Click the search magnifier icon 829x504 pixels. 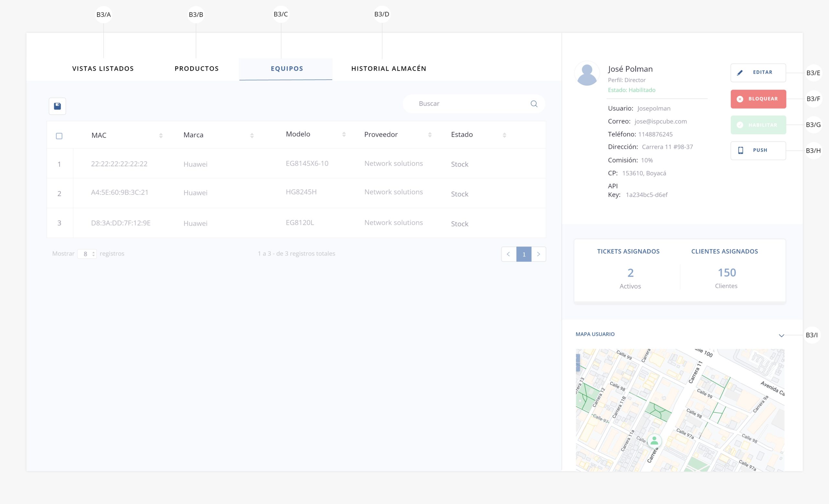534,104
